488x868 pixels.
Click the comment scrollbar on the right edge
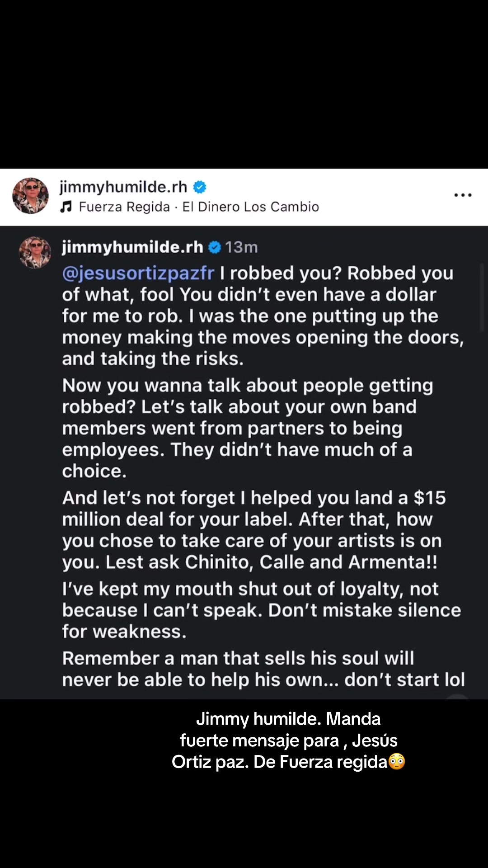(x=482, y=298)
